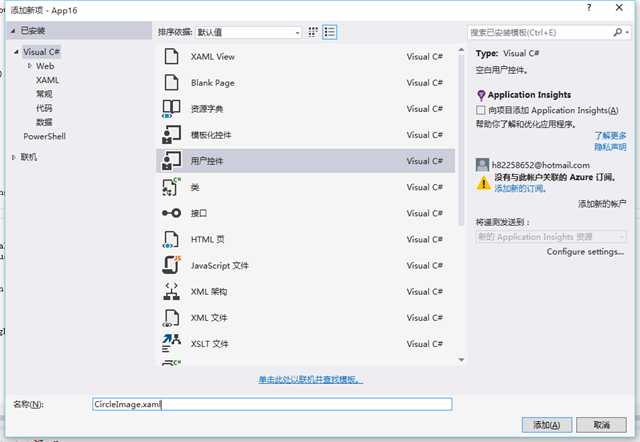Open the disabled Application Insights resource dropdown
Screen dimensions: 640x442
point(551,237)
